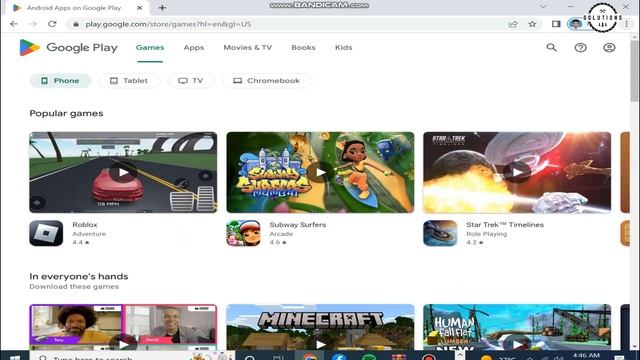This screenshot has height=360, width=640.
Task: Click the Roblox Adventure genre text
Action: tap(89, 234)
